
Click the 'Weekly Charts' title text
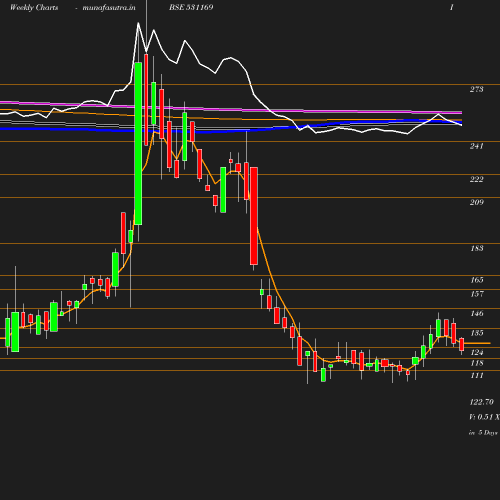coord(34,8)
